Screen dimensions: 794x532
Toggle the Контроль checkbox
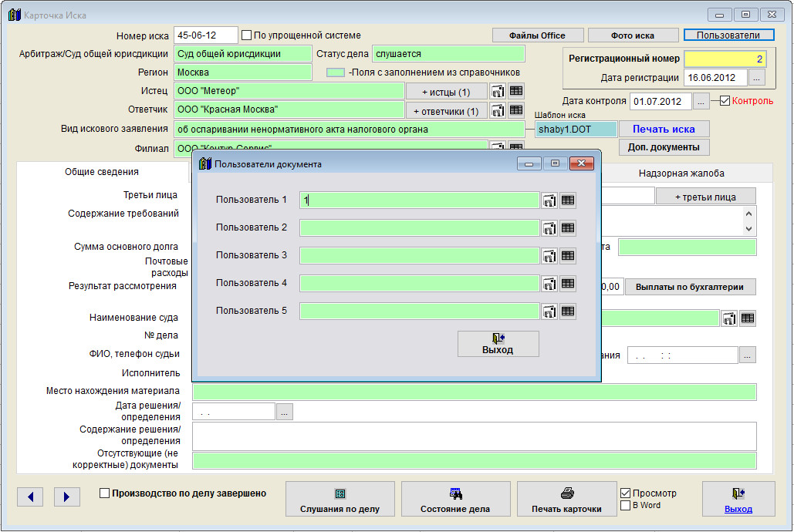[725, 101]
